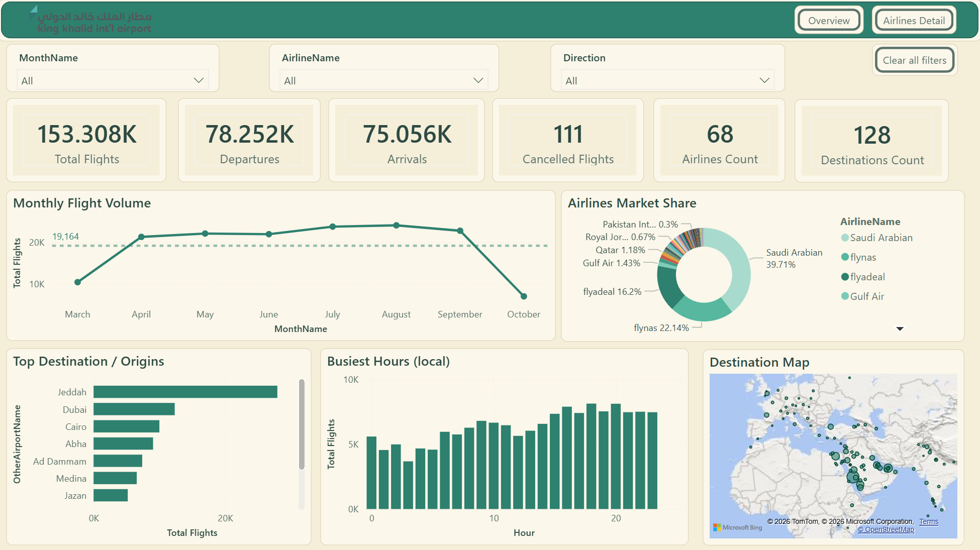This screenshot has height=550, width=980.
Task: Select the flynas donut slice
Action: pos(703,311)
